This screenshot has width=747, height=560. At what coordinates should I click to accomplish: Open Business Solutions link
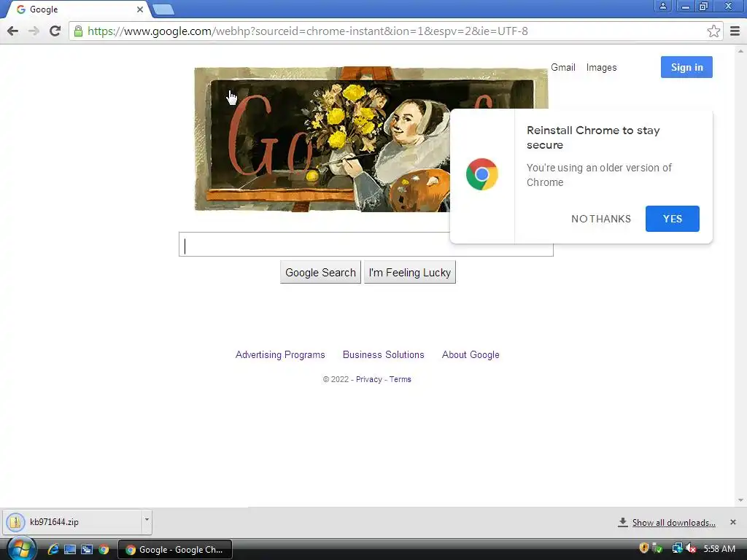tap(384, 355)
